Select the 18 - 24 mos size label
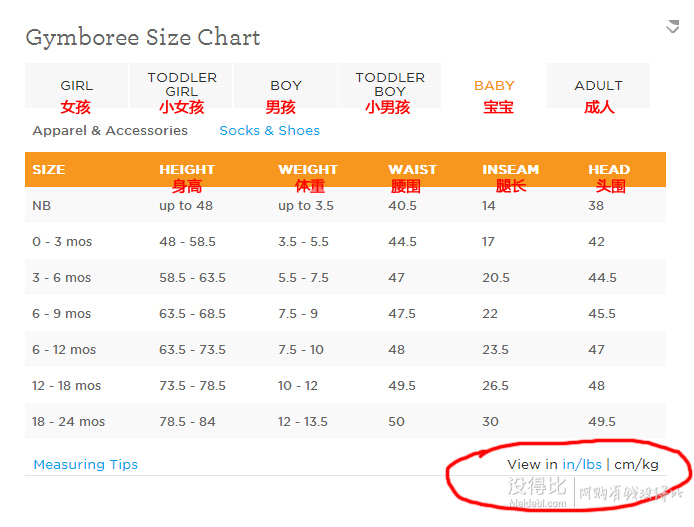Screen dimensions: 694x527 tap(69, 422)
